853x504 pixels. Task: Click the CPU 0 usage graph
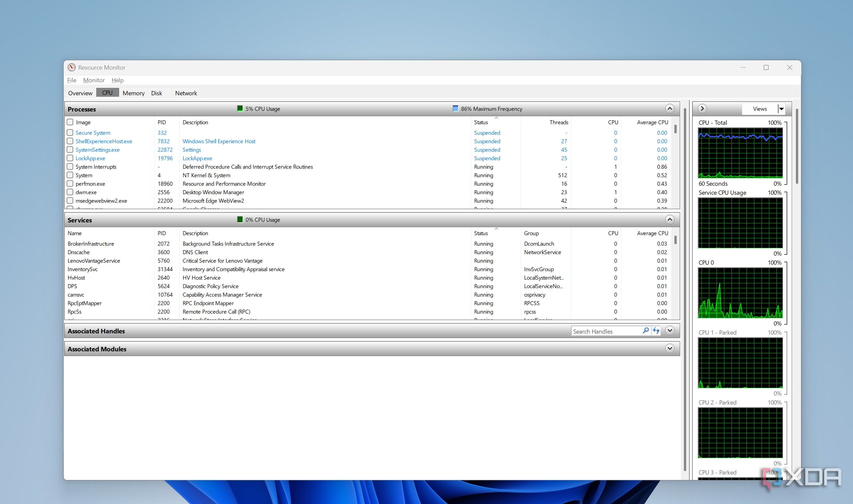740,293
